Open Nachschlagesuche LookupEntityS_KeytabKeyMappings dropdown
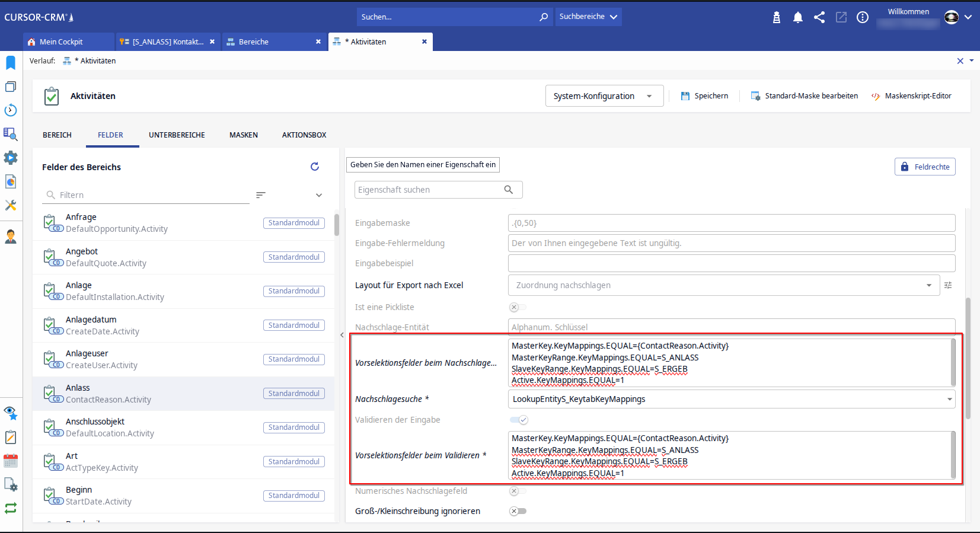Screen dimensions: 980x533 pyautogui.click(x=732, y=399)
